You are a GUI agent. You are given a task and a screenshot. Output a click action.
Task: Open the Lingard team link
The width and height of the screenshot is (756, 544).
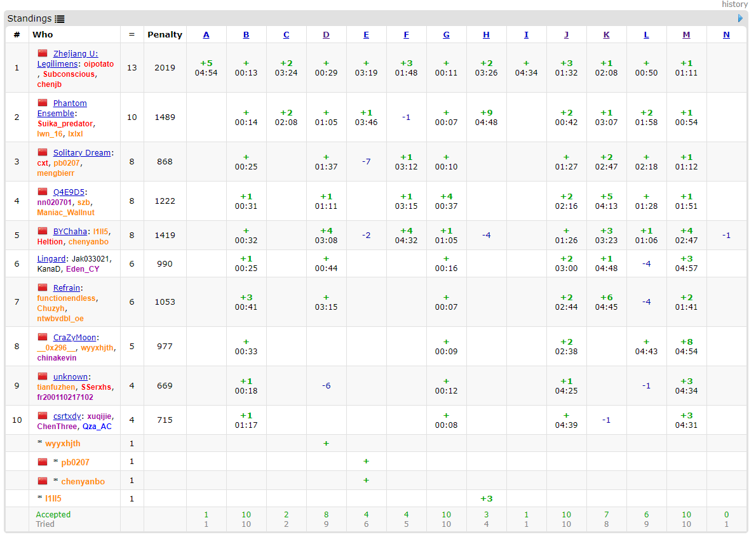(51, 258)
